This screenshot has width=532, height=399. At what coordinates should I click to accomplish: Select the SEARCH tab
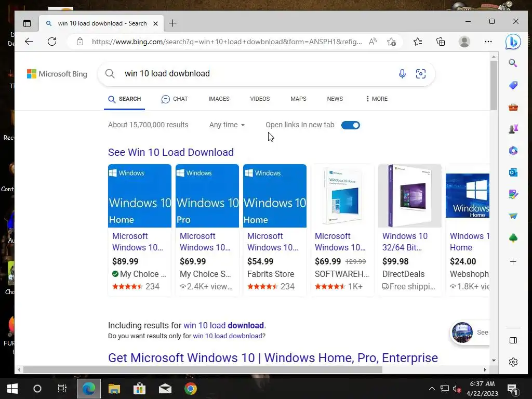tap(125, 99)
